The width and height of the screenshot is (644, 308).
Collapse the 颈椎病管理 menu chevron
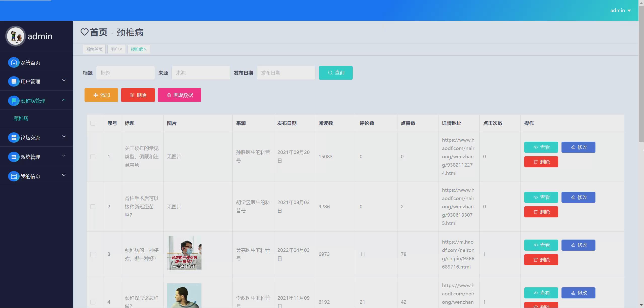tap(64, 100)
